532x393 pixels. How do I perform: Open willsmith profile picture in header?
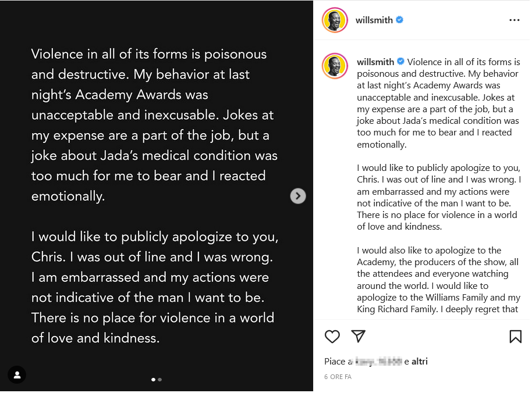click(334, 20)
